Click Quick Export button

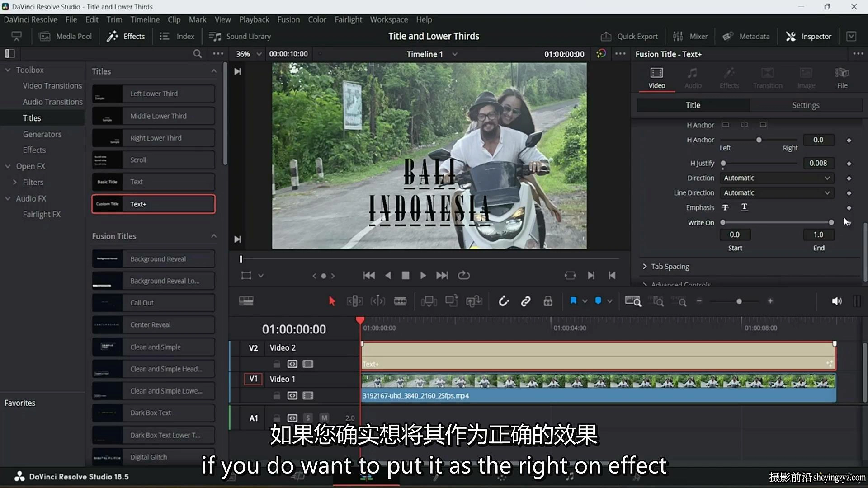click(x=629, y=37)
